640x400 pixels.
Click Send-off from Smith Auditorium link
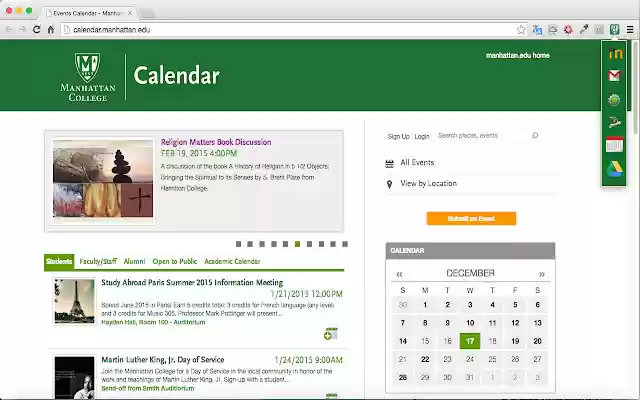(x=148, y=388)
